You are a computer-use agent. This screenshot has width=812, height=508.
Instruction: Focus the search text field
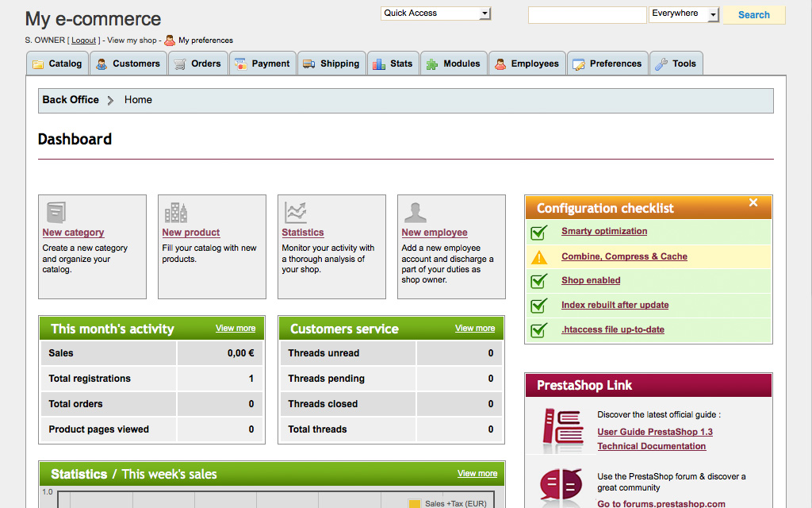(587, 15)
